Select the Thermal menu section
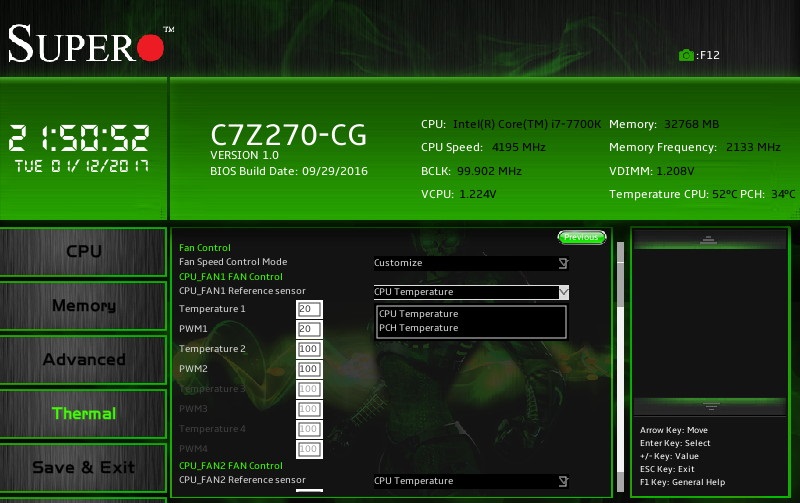The image size is (800, 503). click(x=83, y=414)
